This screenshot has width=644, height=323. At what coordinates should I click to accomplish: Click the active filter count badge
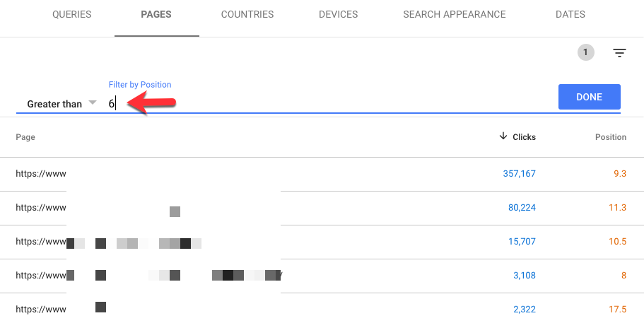[585, 52]
